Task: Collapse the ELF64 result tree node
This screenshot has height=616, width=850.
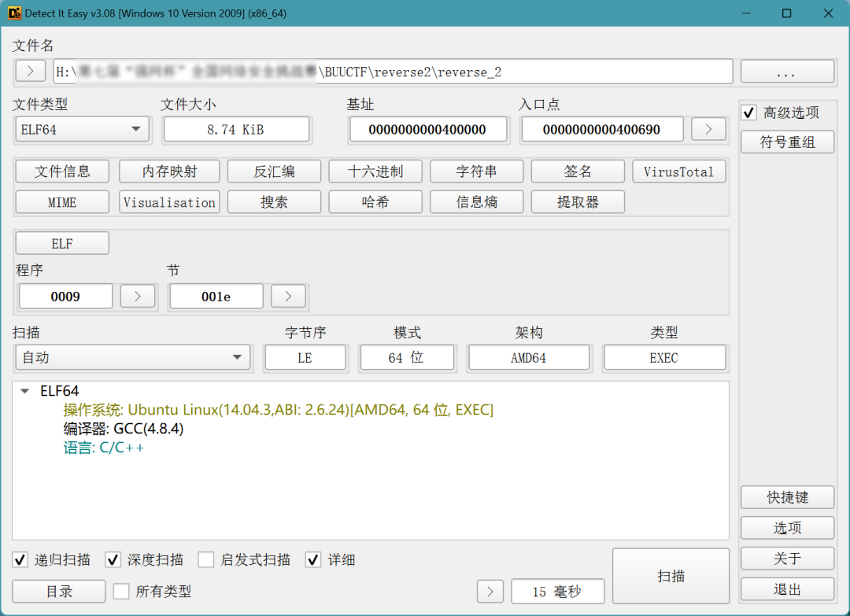Action: pos(24,391)
